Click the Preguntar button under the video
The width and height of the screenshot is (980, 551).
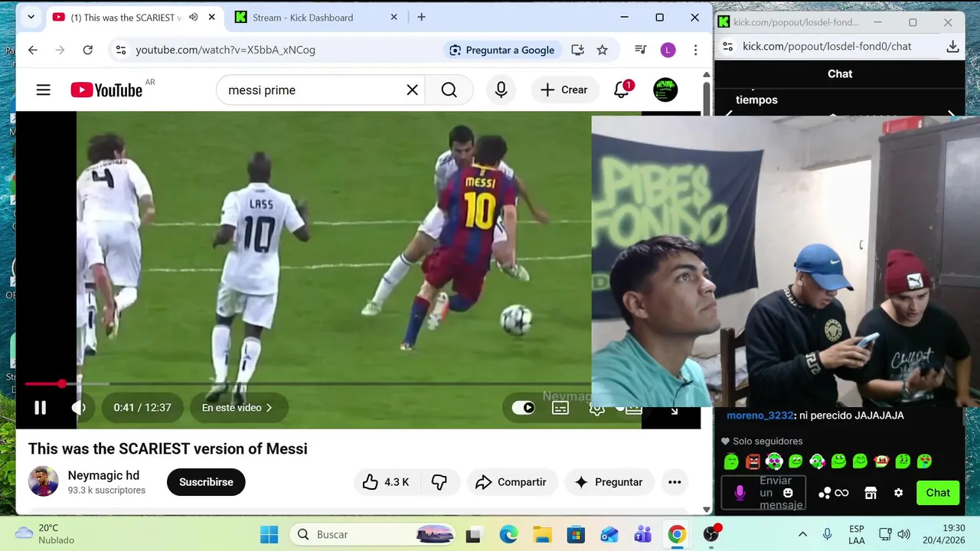[609, 482]
